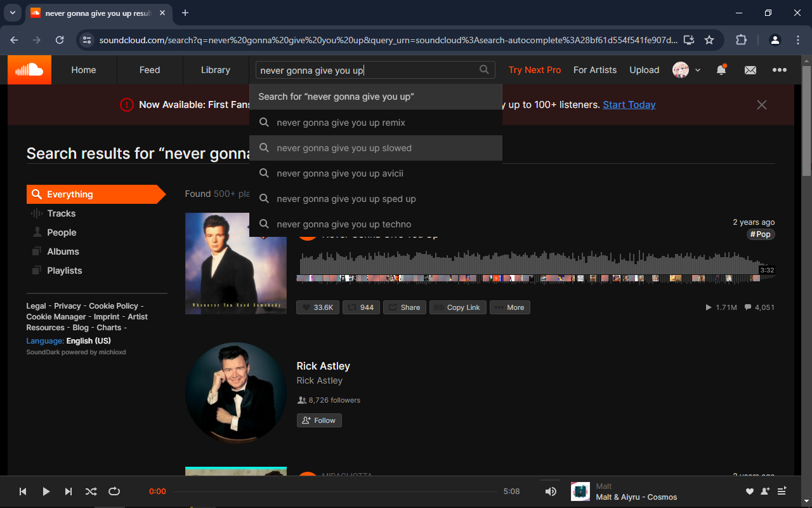Choose the 'never gonna give you up techno' suggestion
Viewport: 812px width, 508px height.
click(376, 224)
